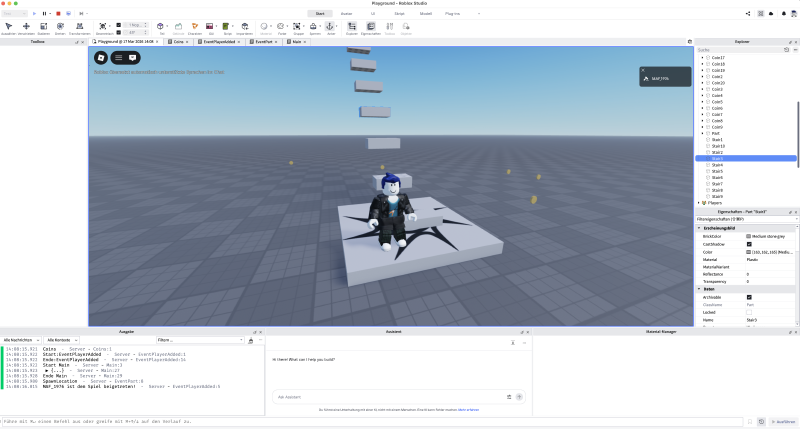This screenshot has height=436, width=800.
Task: Click the Teil (part) insert icon
Action: tap(160, 27)
